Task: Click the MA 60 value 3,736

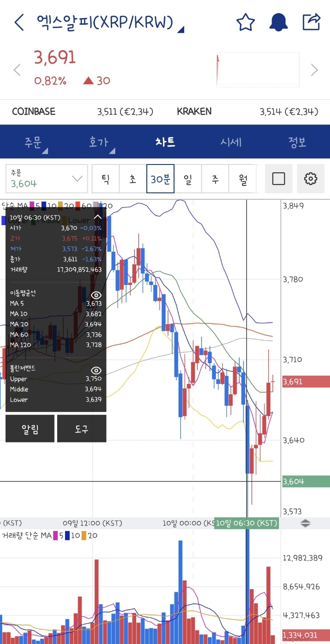Action: [x=94, y=335]
